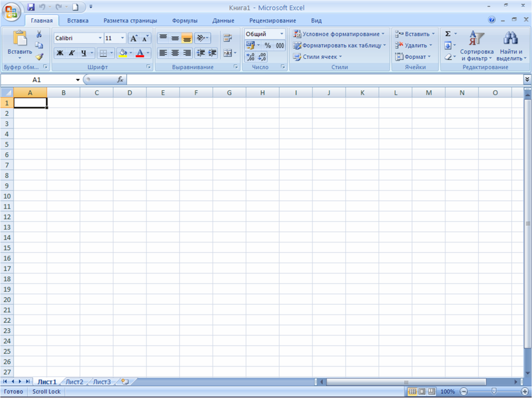Expand Стили ячеек gallery
532x398 pixels.
pyautogui.click(x=317, y=57)
